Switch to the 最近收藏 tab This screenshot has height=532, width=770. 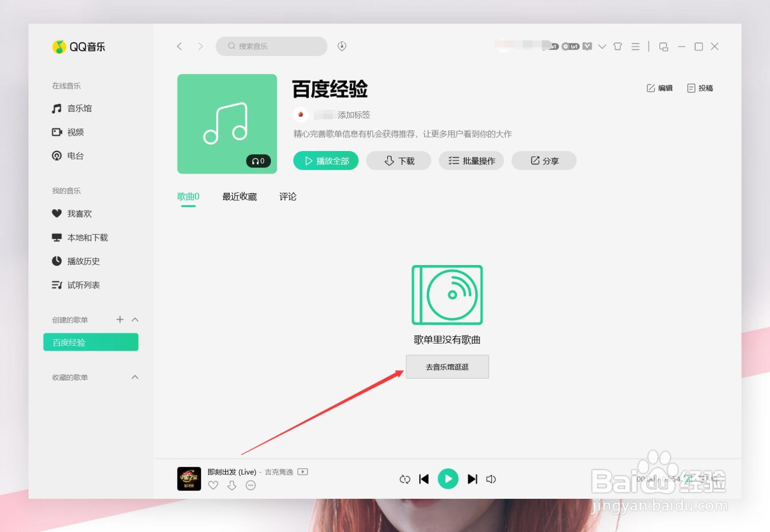(240, 196)
